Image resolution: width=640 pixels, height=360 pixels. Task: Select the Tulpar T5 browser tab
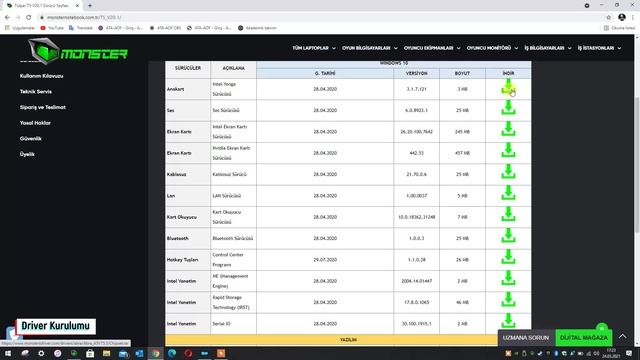pos(41,6)
